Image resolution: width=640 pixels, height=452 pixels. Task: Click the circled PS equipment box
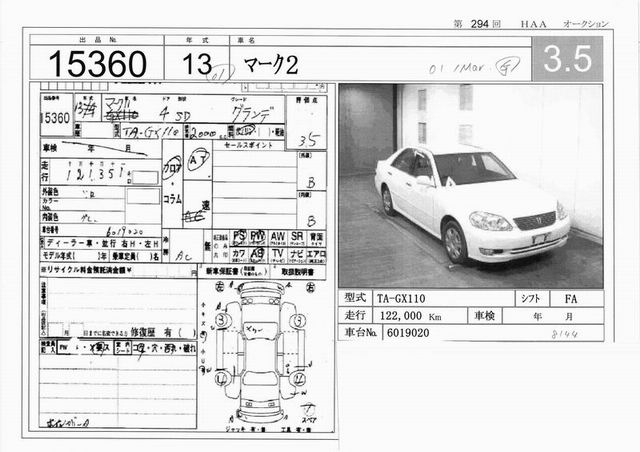point(239,237)
